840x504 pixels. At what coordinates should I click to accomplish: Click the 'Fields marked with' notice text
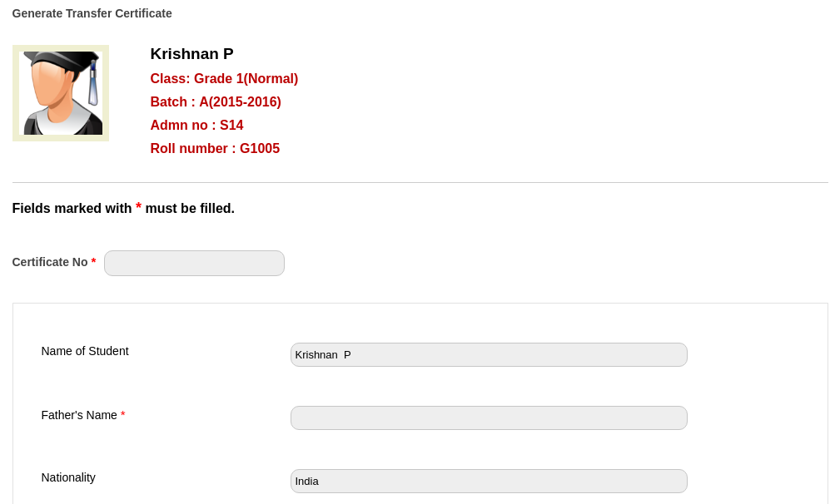coord(72,209)
